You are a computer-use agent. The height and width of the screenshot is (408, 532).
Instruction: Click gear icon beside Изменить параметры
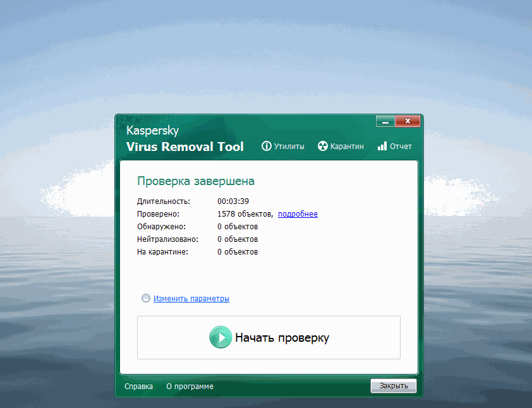pyautogui.click(x=146, y=299)
